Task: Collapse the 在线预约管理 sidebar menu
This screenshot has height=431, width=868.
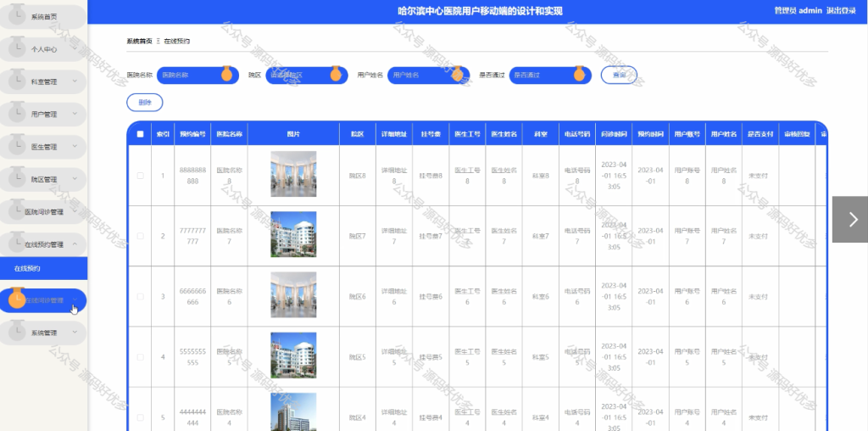Action: (x=43, y=244)
